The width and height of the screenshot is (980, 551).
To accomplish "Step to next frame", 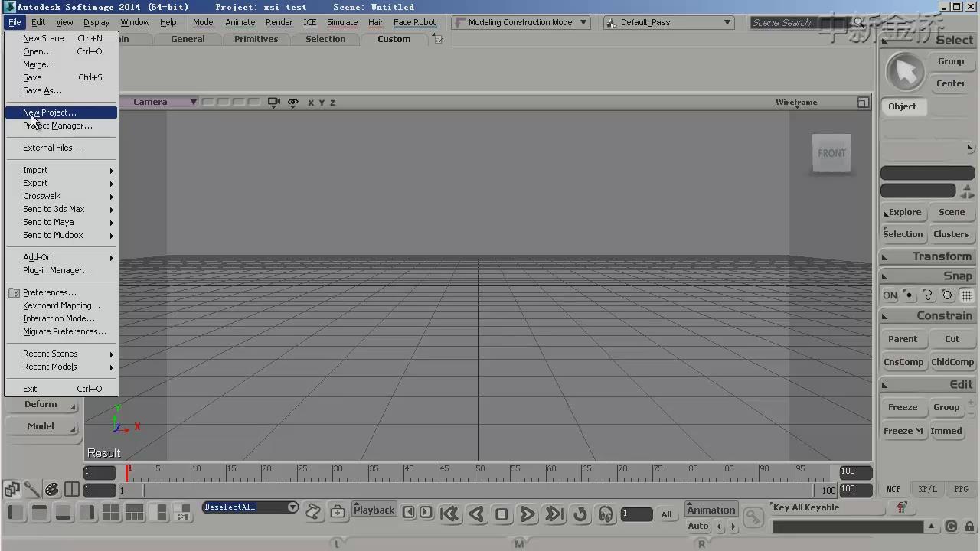I will coord(426,512).
